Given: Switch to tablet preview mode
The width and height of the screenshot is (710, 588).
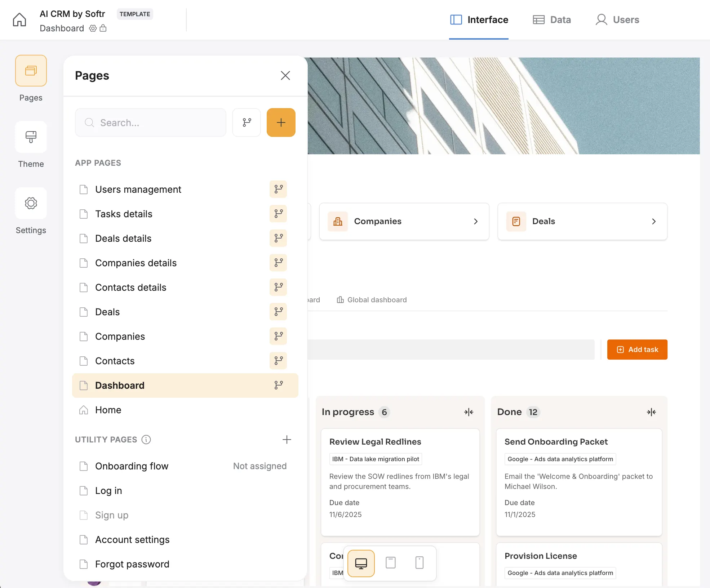Looking at the screenshot, I should [x=390, y=563].
